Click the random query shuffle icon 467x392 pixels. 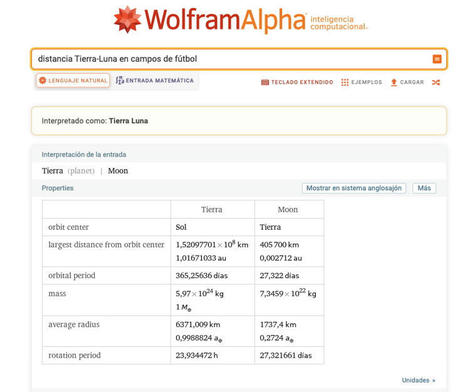pyautogui.click(x=436, y=82)
